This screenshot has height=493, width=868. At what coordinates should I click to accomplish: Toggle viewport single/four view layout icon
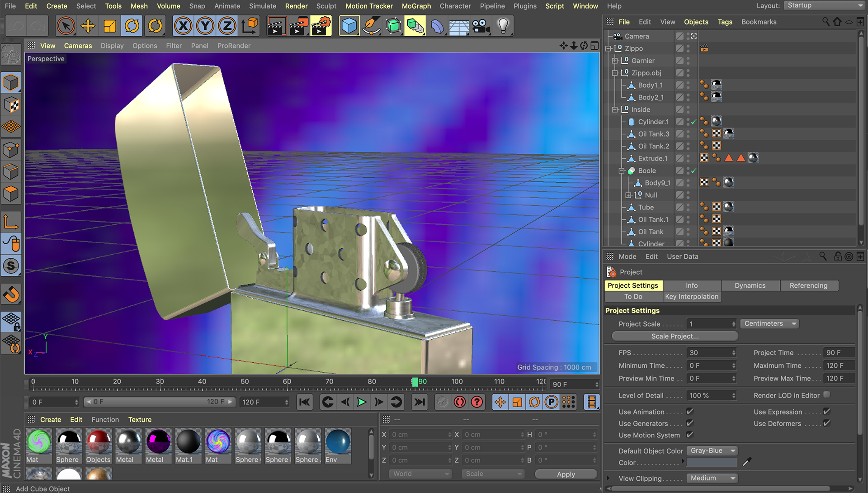[x=594, y=46]
